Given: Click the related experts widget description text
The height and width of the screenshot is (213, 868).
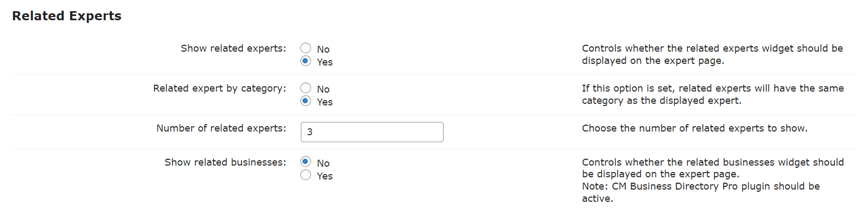Looking at the screenshot, I should click(712, 54).
